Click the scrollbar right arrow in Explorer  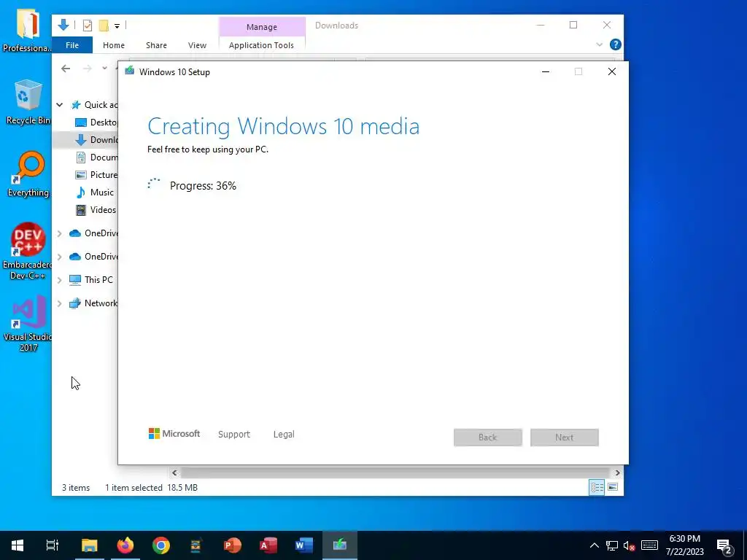click(x=617, y=472)
